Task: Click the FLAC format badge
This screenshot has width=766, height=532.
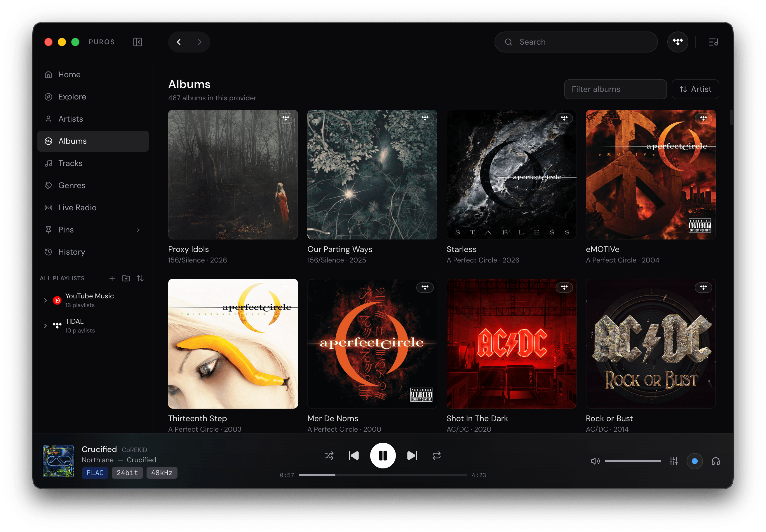Action: (x=95, y=473)
